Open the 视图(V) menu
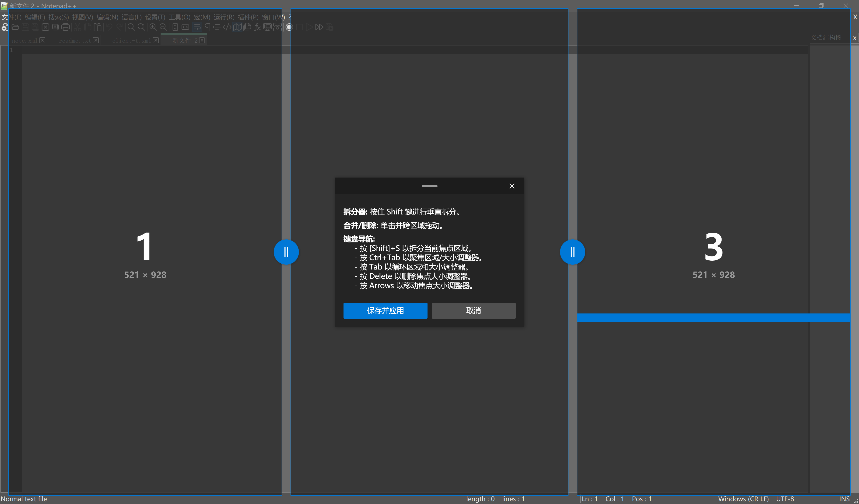Screen dimensions: 859x504 tap(82, 17)
